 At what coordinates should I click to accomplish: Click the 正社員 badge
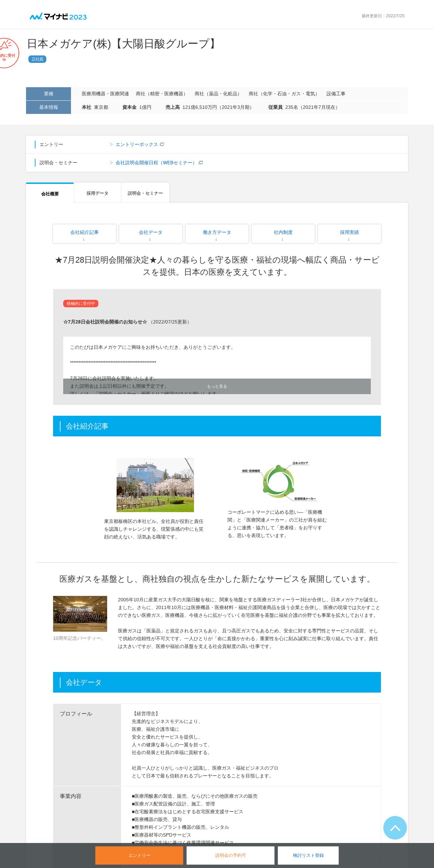[x=37, y=59]
